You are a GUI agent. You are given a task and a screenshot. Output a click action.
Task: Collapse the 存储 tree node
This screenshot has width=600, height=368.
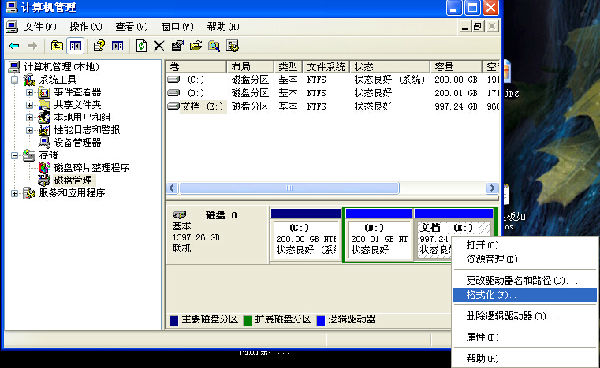14,155
